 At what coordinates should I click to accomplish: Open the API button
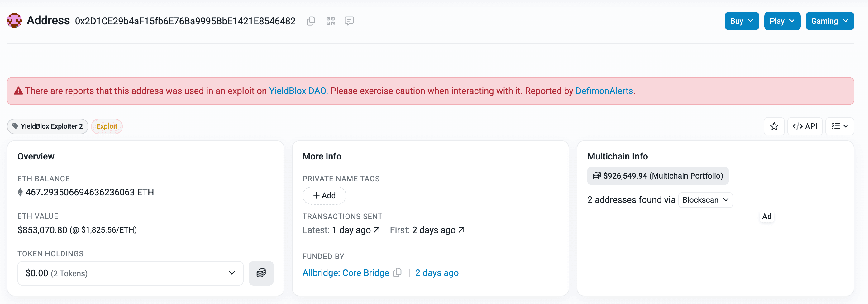[x=805, y=126]
